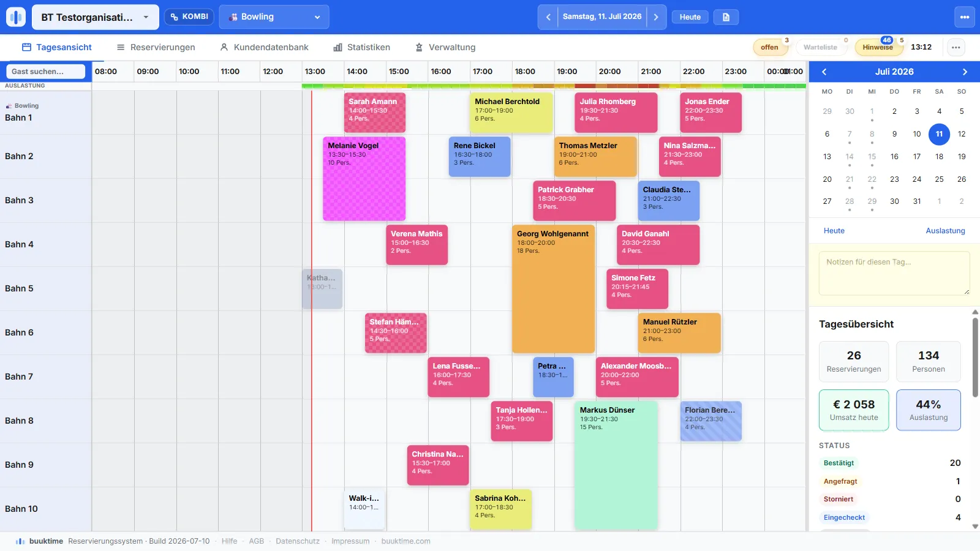Show next month in the mini calendar
This screenshot has height=551, width=980.
pyautogui.click(x=965, y=72)
